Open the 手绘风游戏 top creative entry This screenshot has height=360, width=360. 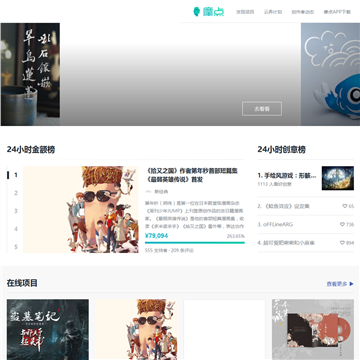[x=287, y=176]
